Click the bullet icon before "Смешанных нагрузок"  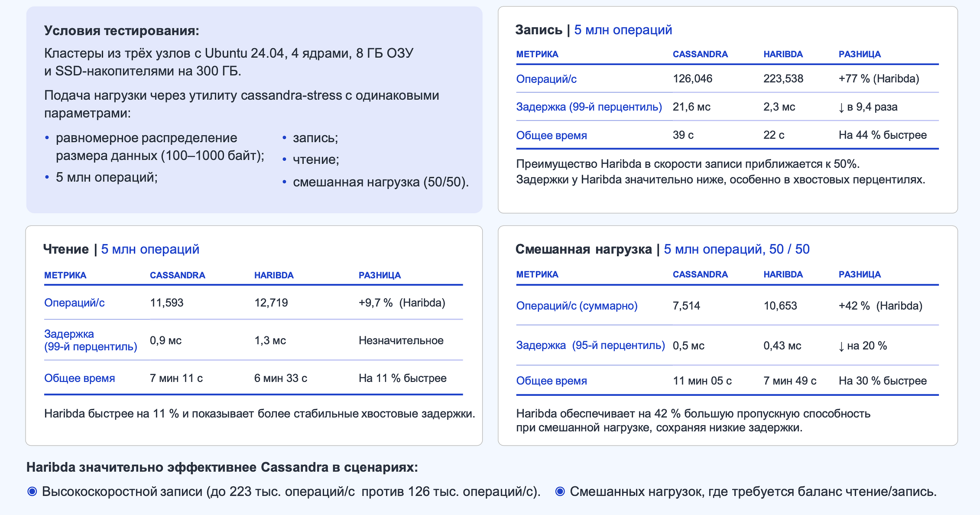pos(560,491)
